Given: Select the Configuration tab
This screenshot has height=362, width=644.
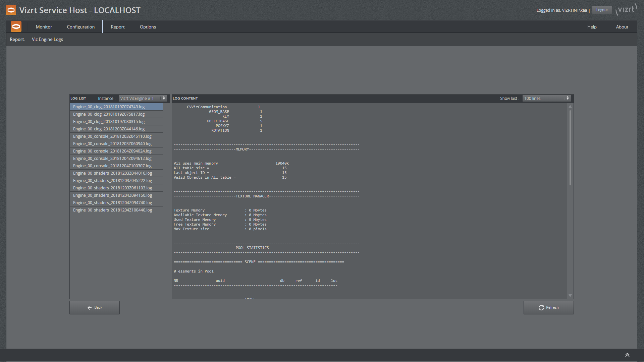Looking at the screenshot, I should [x=80, y=26].
